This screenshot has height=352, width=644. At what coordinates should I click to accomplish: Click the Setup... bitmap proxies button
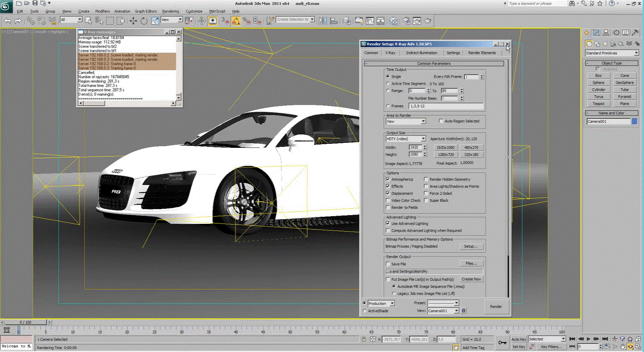point(471,246)
